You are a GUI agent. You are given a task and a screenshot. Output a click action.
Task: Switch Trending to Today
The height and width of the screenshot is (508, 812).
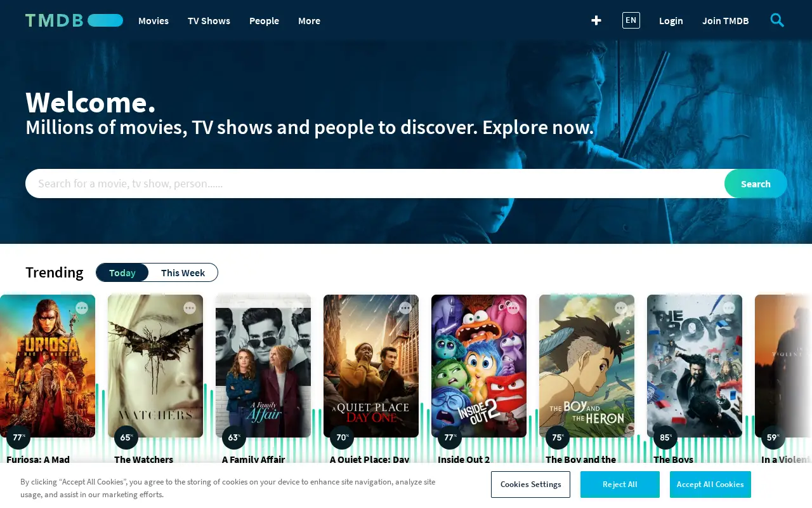(122, 272)
